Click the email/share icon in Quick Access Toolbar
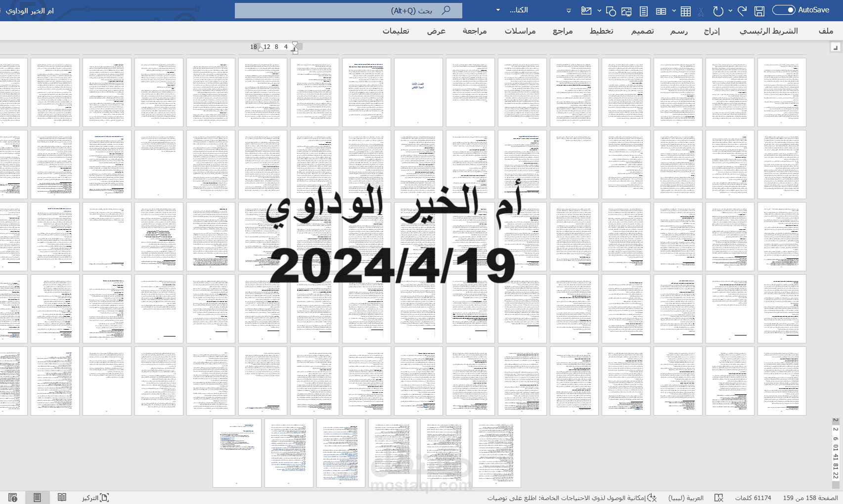Screen dimensions: 843x504 click(x=586, y=10)
